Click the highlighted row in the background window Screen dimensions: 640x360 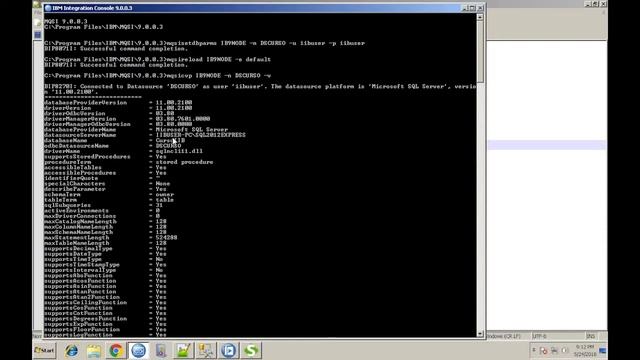[547, 145]
